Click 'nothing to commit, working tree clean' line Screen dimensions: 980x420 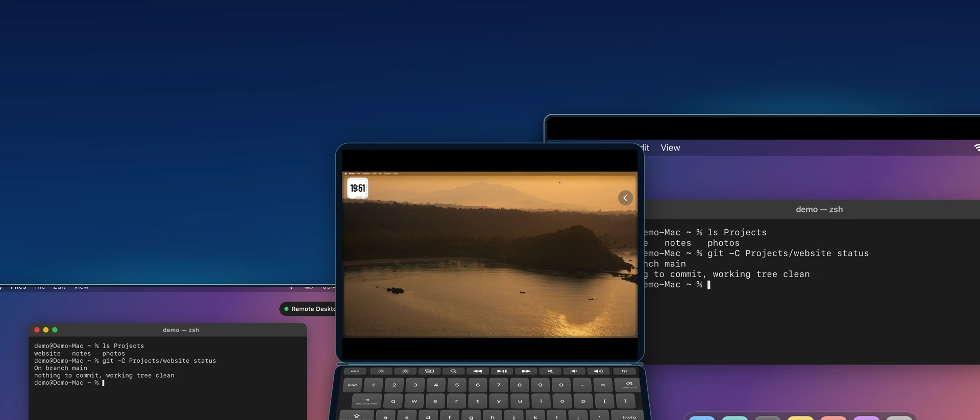(104, 375)
